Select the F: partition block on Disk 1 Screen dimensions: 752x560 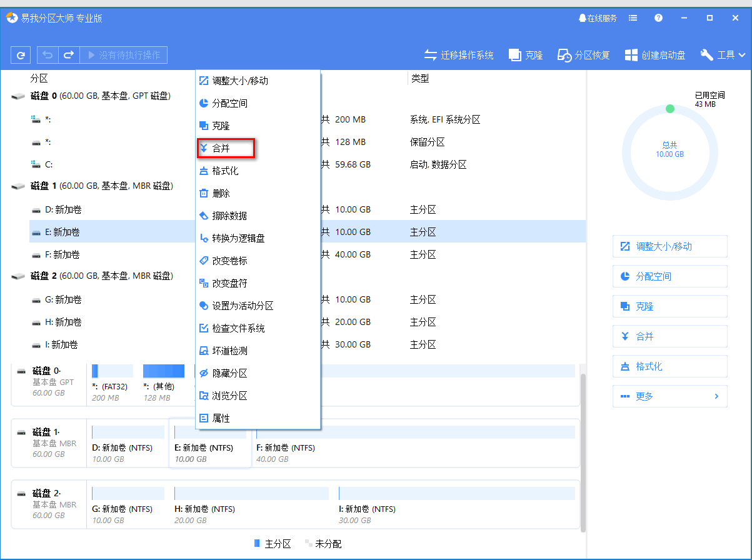[x=415, y=443]
